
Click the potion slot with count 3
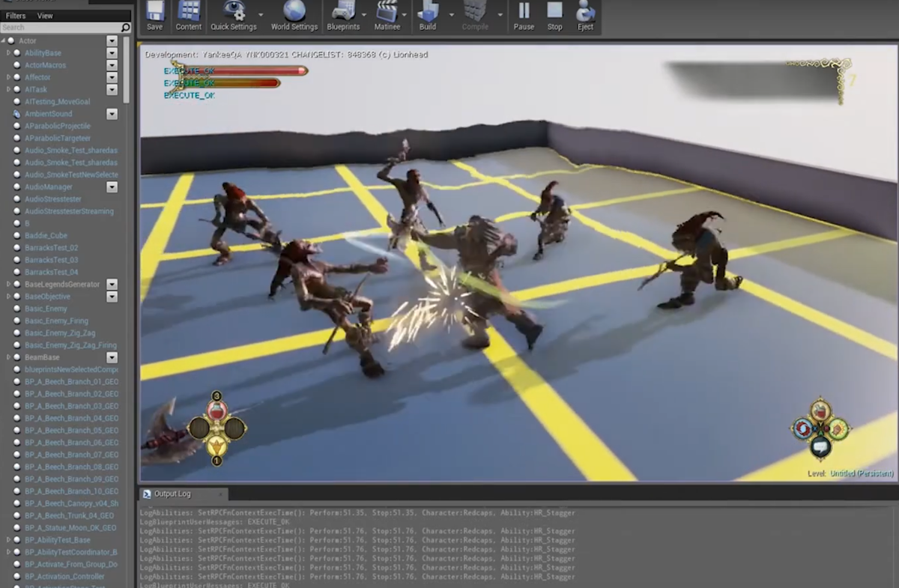point(217,409)
